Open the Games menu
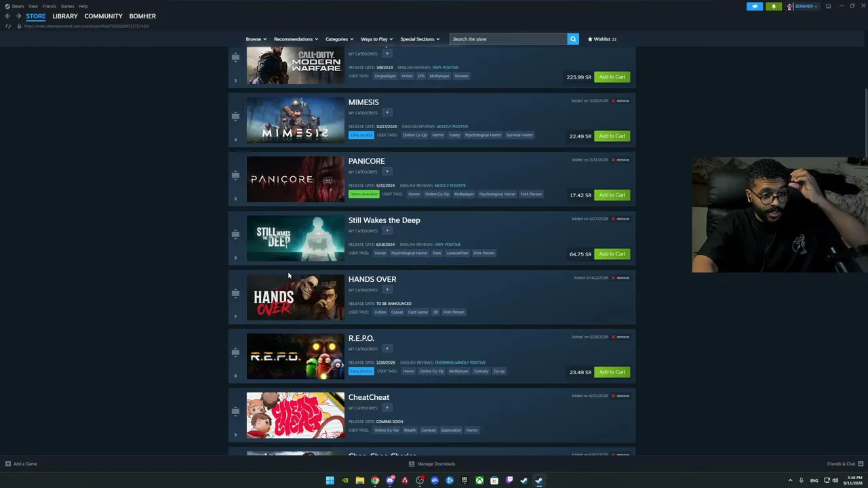This screenshot has width=868, height=488. 67,6
